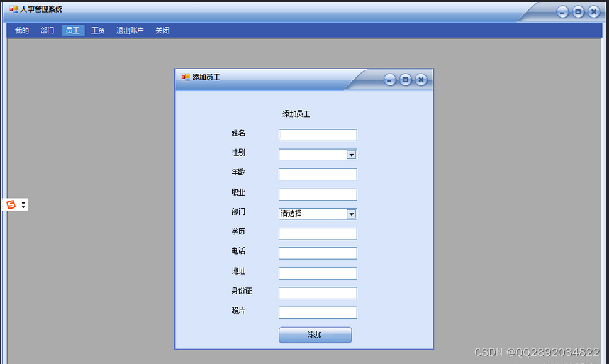Viewport: 609px width, 364px height.
Task: Click the 身份证 ID card input field
Action: click(317, 292)
